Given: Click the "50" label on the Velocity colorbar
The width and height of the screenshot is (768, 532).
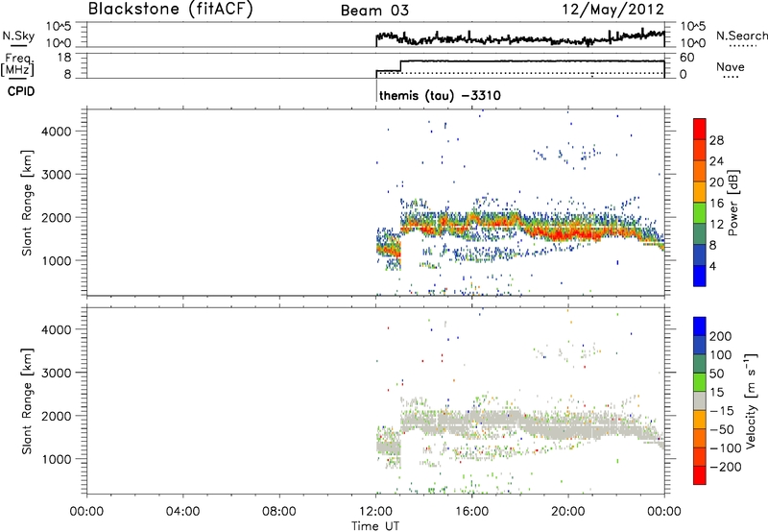Looking at the screenshot, I should coord(716,374).
